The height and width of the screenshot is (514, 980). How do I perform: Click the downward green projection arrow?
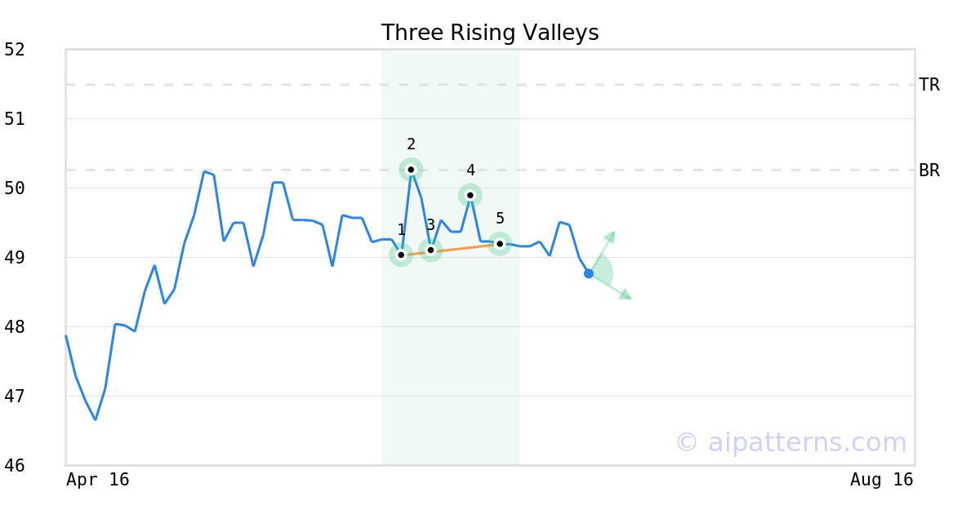(625, 295)
